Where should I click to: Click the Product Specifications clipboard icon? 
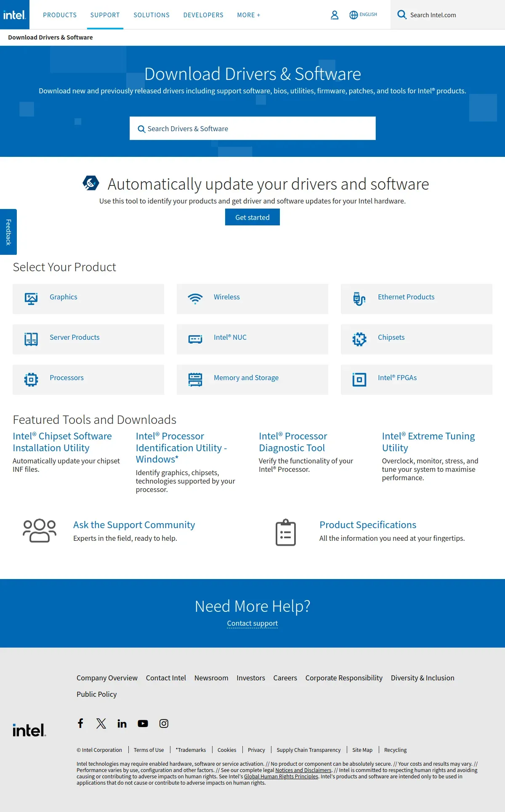[286, 532]
